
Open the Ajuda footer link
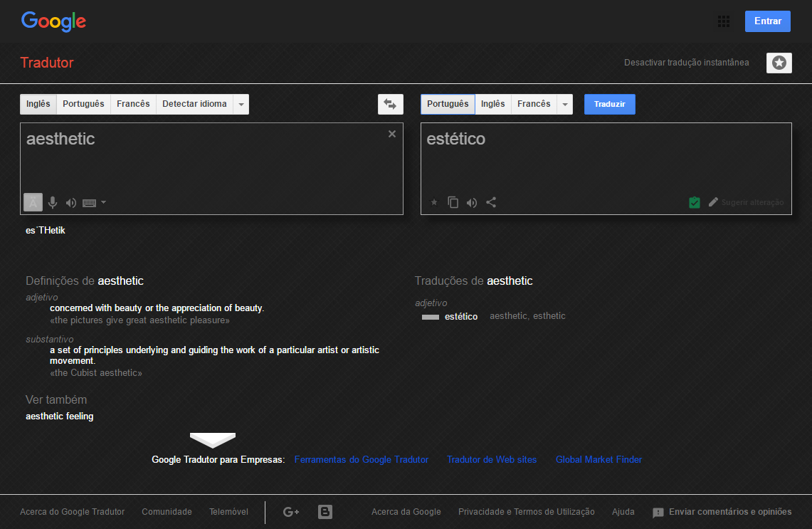coord(623,512)
